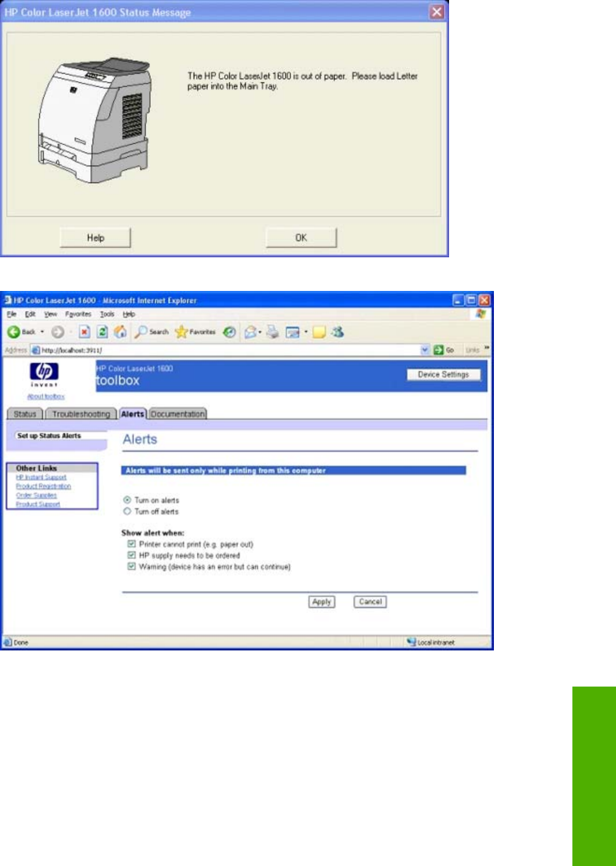Click the Forward arrow in browser toolbar
The width and height of the screenshot is (616, 866).
coord(57,332)
